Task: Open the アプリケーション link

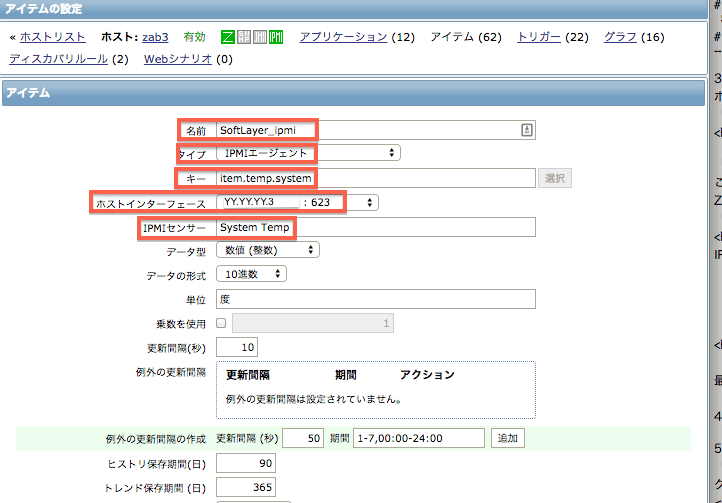Action: click(343, 37)
